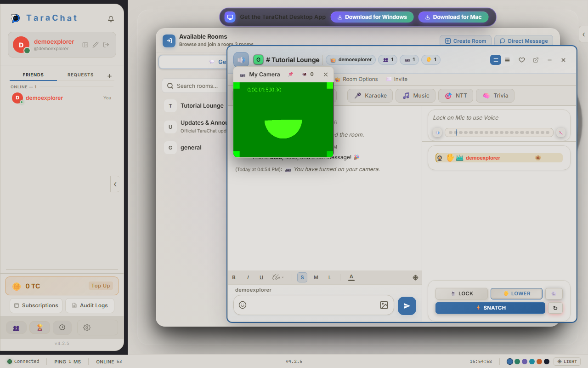Click the speaker sound icon in Tutorial Lounge header
Screen dimensions: 588x368
click(x=241, y=60)
